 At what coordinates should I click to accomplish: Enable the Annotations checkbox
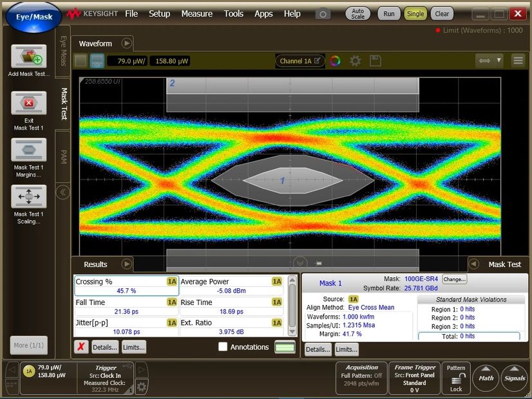click(x=223, y=347)
